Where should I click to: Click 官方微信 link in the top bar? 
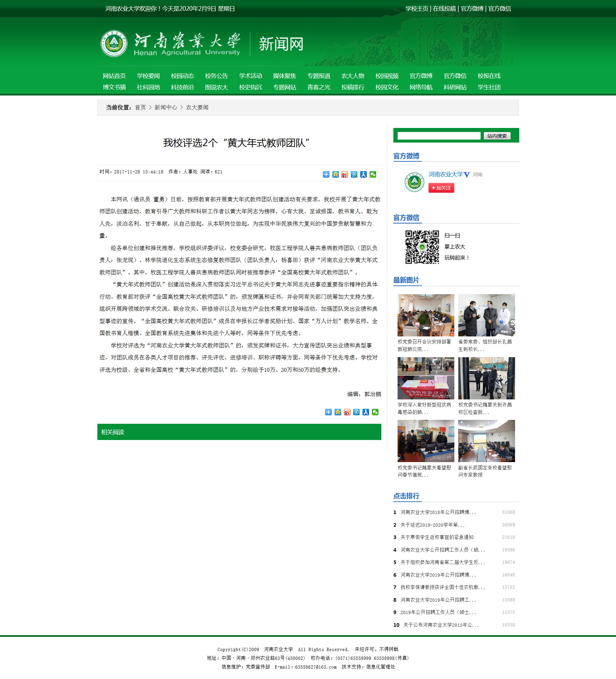tap(499, 9)
